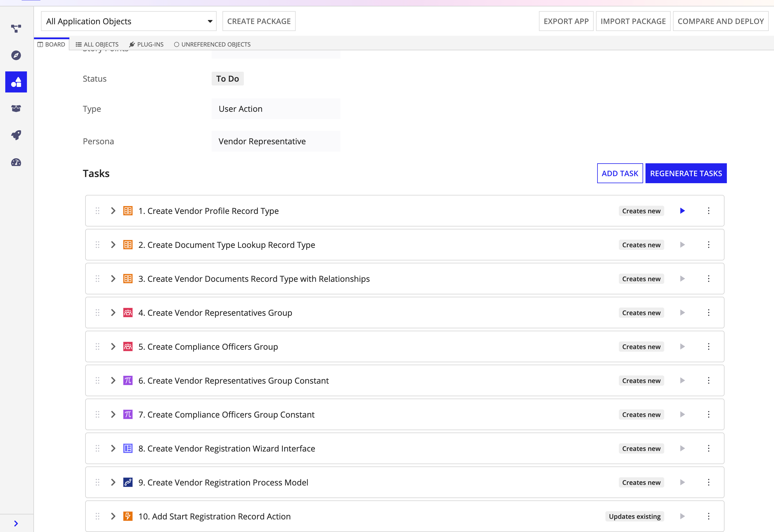Click the Regenerate Tasks button

click(686, 173)
